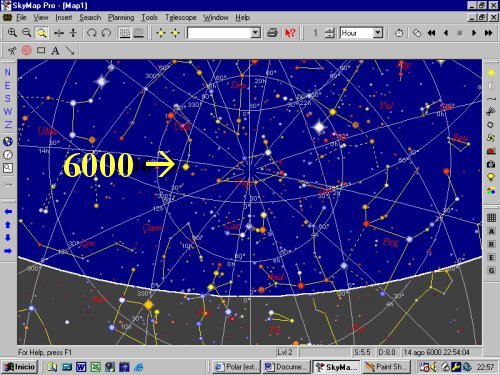
Task: Select the rectangle drawing tool
Action: (x=41, y=50)
